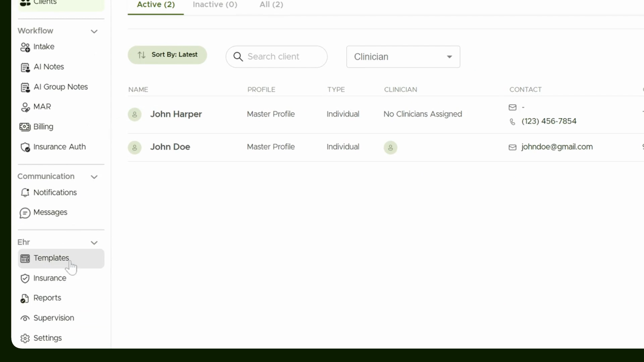Toggle the Sort By: Latest button
Screen dimensions: 644x362
[167, 55]
